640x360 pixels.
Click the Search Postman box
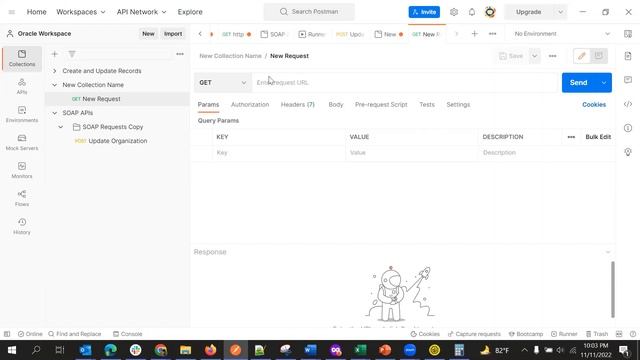point(309,12)
